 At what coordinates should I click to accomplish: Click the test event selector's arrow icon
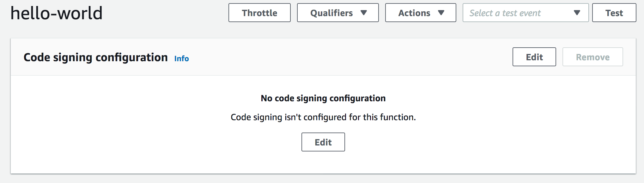(x=577, y=13)
